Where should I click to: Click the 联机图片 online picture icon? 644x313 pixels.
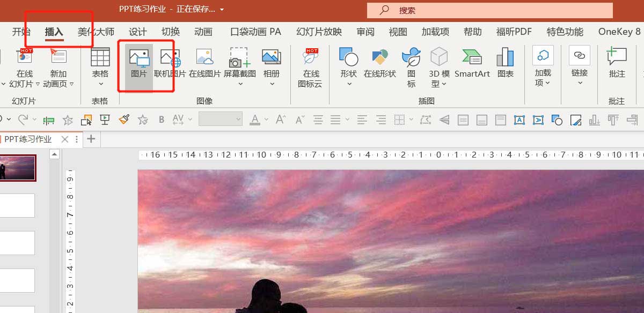(x=170, y=57)
